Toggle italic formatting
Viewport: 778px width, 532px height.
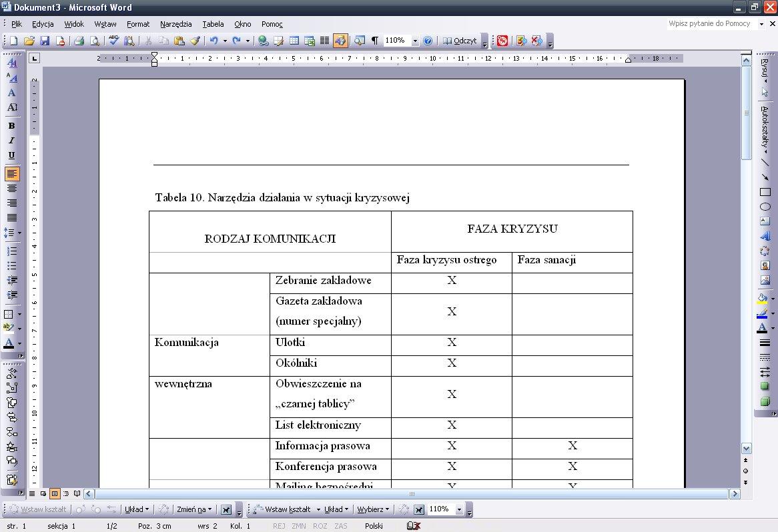[x=12, y=141]
